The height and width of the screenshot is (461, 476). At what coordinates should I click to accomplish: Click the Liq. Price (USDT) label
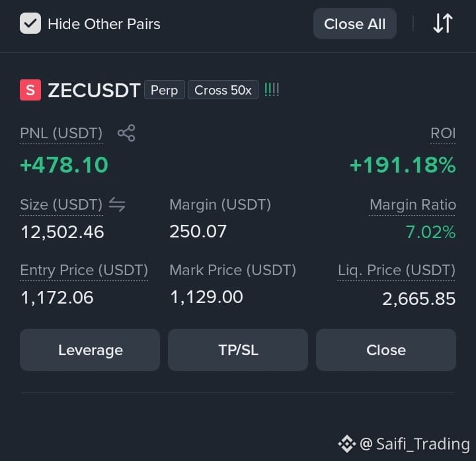coord(397,271)
